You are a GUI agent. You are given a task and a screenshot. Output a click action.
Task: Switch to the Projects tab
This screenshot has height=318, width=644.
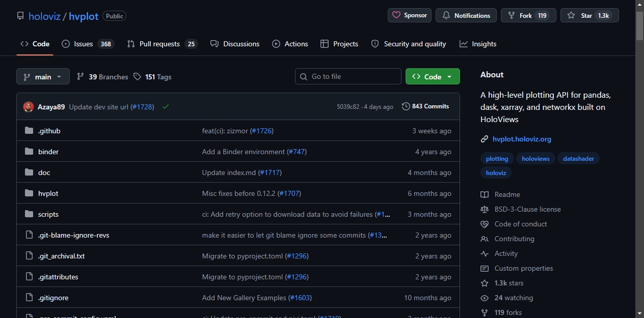pos(339,44)
